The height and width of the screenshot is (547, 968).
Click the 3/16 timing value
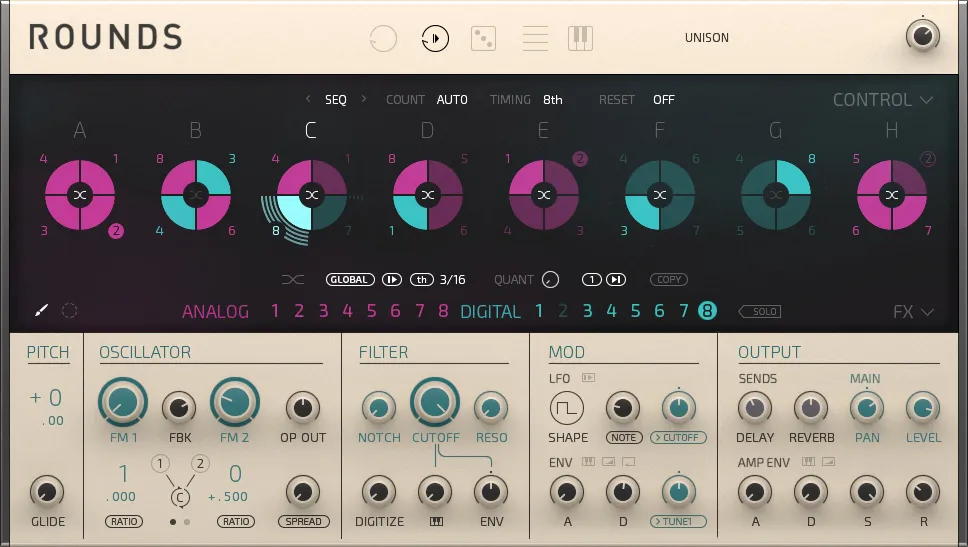pyautogui.click(x=453, y=280)
